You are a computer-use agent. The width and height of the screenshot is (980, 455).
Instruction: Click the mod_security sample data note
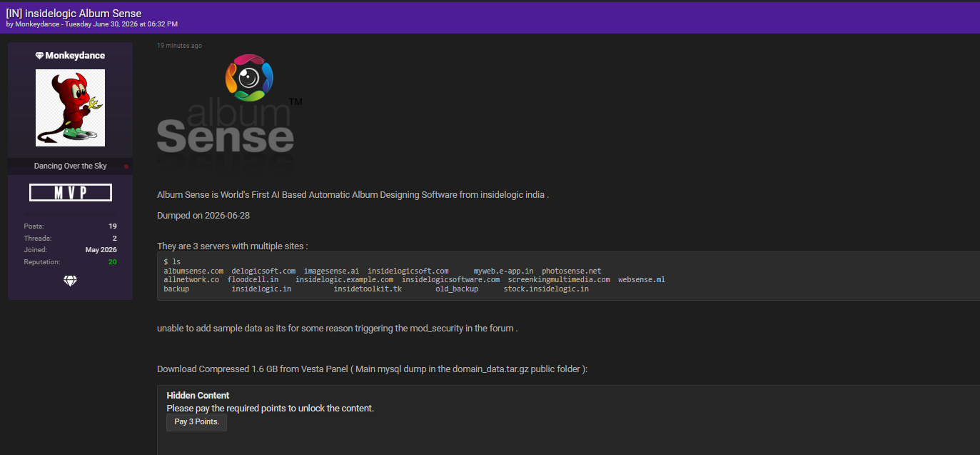point(337,329)
